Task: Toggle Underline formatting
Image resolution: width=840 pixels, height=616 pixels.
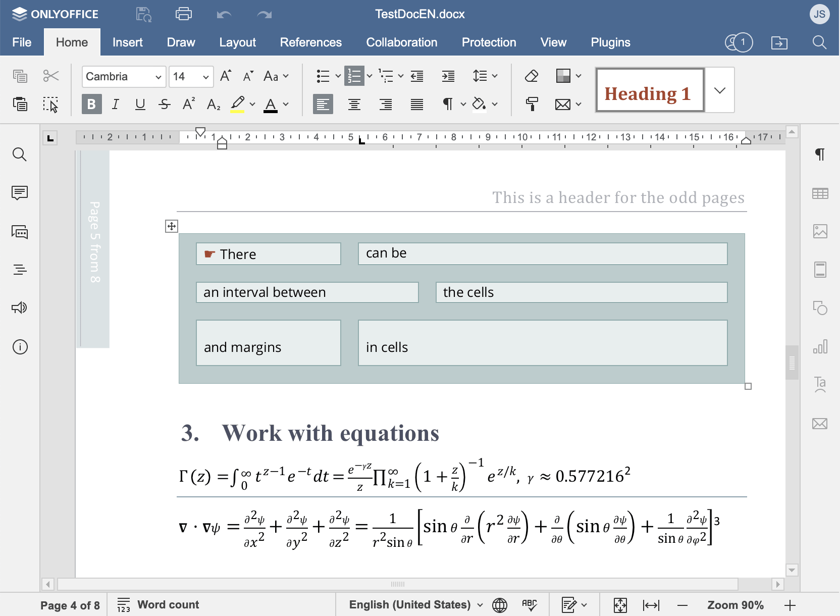Action: [x=140, y=104]
